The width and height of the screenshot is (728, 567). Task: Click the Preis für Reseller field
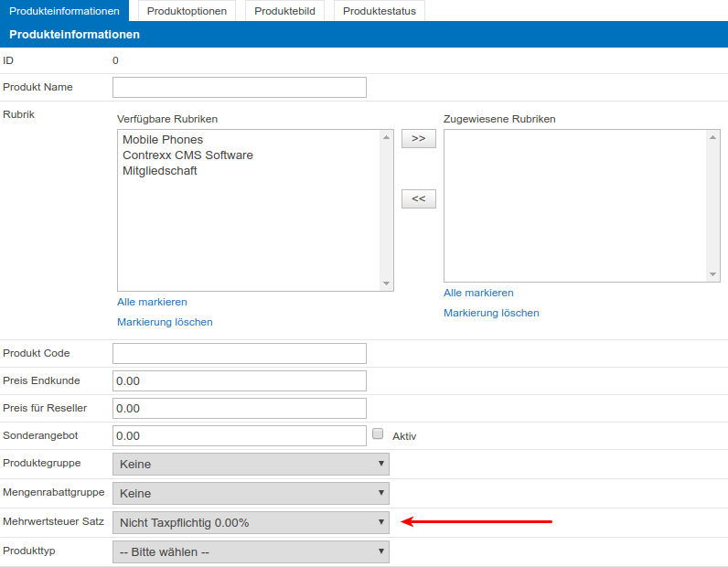coord(239,408)
